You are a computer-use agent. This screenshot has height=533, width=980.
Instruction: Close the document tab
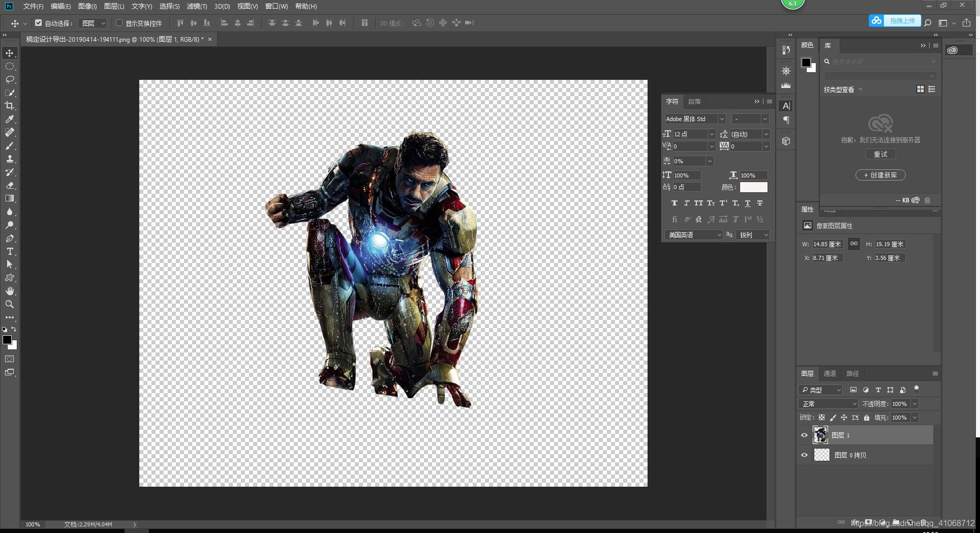tap(209, 39)
